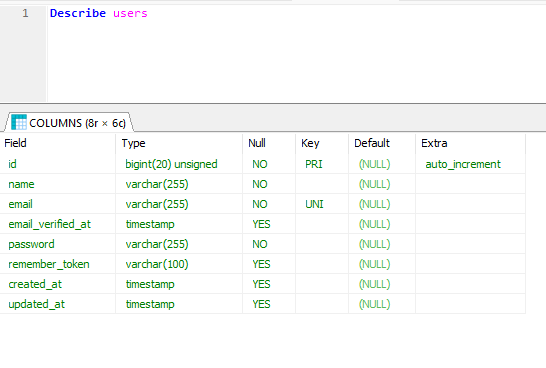Click the 'auto_increment' extra cell
The height and width of the screenshot is (368, 546).
click(x=470, y=164)
